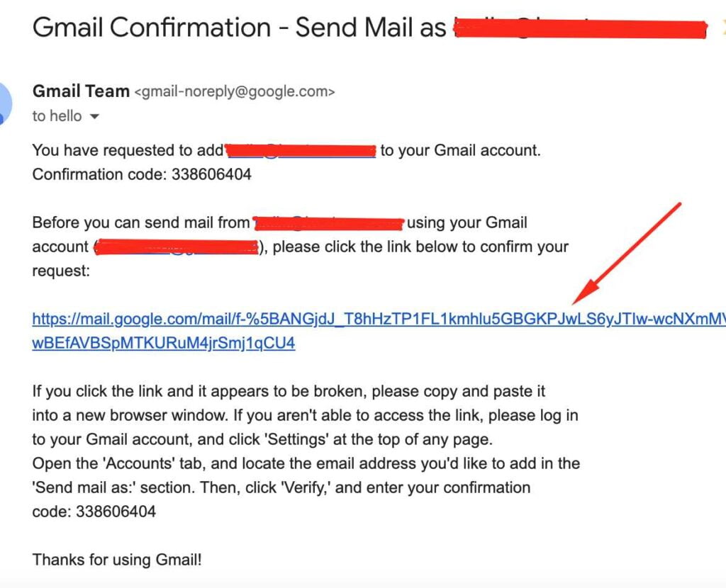Click the 'Gmail Confirmation - Send Mail as' subject
Image resolution: width=726 pixels, height=588 pixels.
click(240, 27)
